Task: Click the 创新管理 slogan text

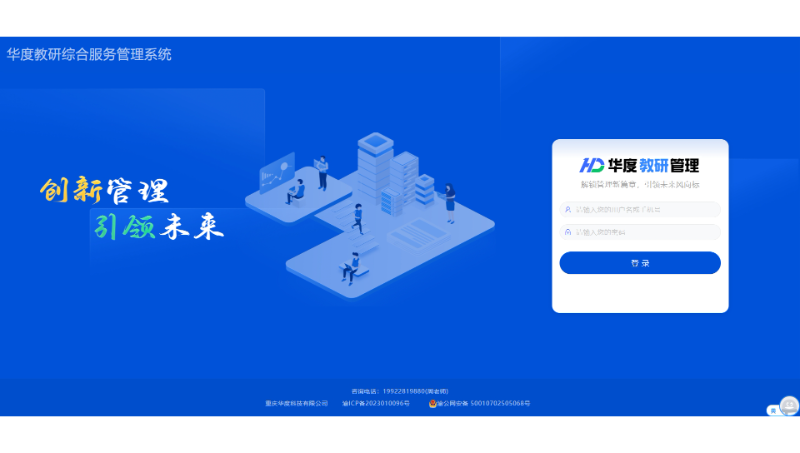Action: tap(104, 190)
